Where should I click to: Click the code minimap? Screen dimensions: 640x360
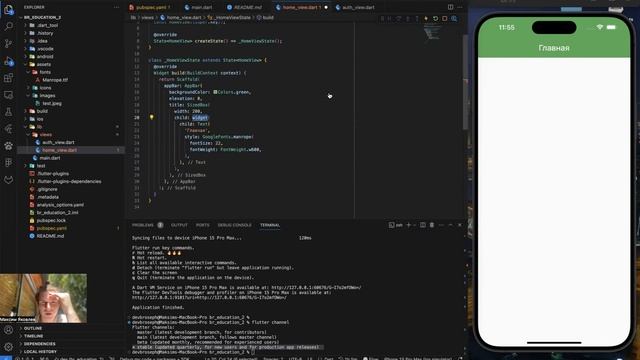(x=431, y=33)
